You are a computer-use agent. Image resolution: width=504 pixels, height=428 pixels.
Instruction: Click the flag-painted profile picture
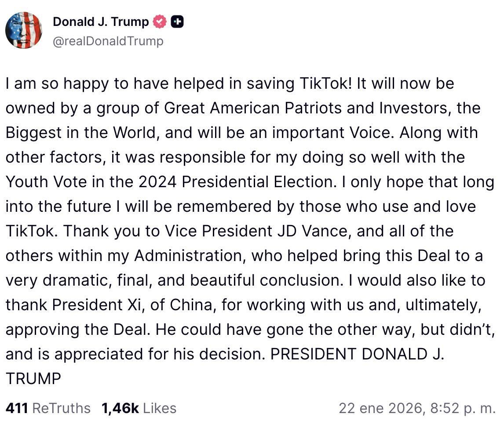(23, 30)
